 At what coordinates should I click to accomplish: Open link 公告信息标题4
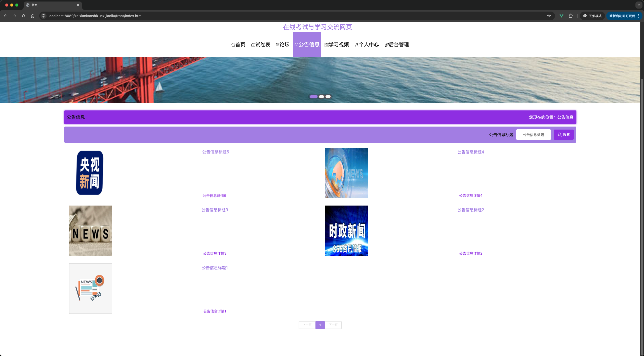point(471,152)
